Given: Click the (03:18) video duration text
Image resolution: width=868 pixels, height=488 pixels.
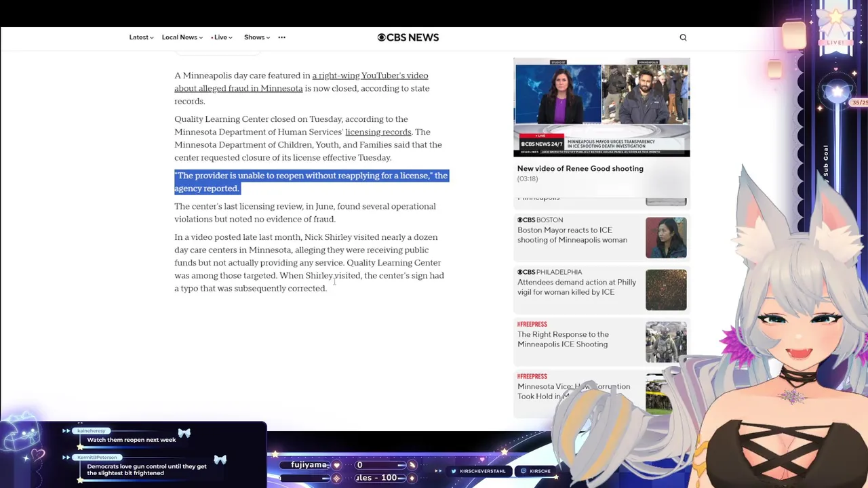Looking at the screenshot, I should coord(528,179).
